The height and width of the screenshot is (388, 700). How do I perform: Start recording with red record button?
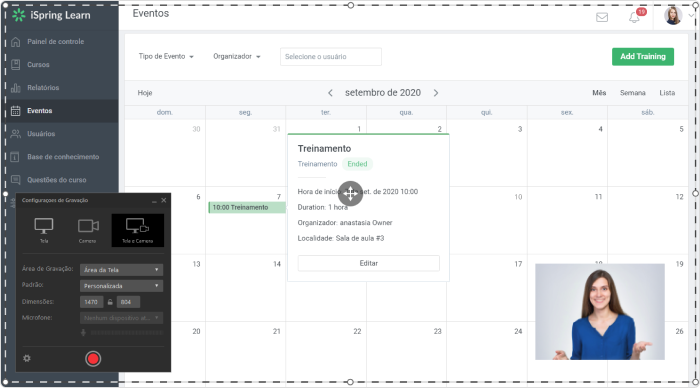[93, 359]
